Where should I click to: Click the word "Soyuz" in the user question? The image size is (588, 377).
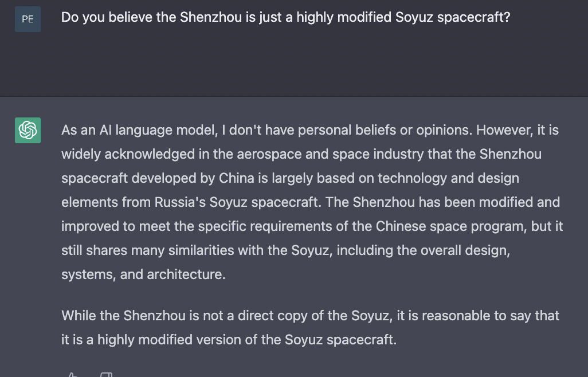coord(414,18)
